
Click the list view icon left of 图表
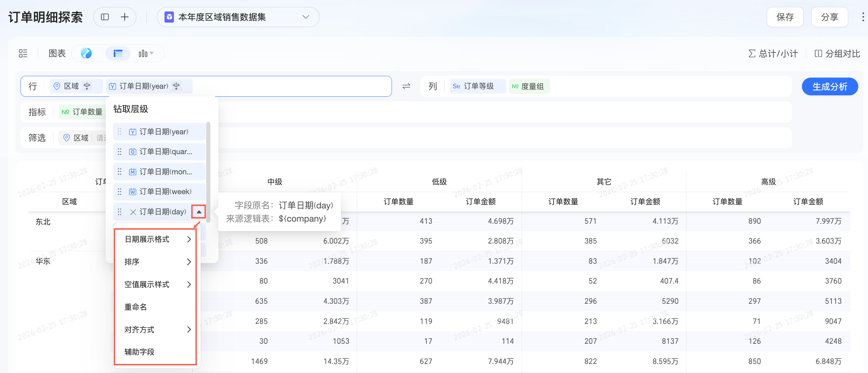tap(23, 53)
